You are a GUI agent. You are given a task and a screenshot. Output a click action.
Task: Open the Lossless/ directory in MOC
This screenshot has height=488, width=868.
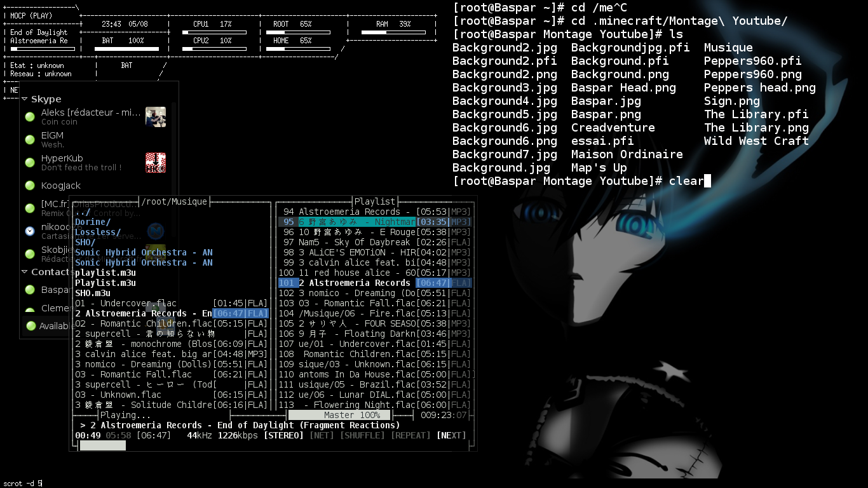(x=98, y=232)
